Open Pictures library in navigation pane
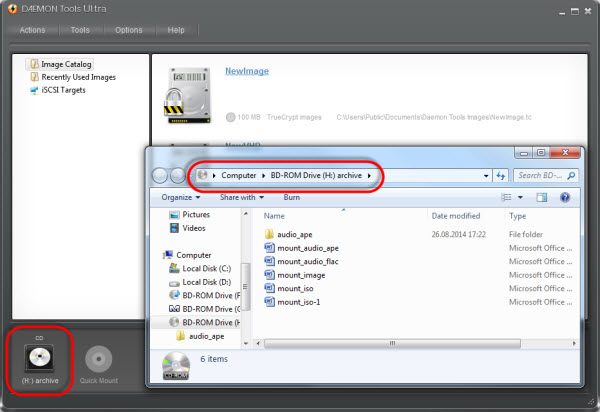Viewport: 600px width, 412px height. pyautogui.click(x=189, y=215)
